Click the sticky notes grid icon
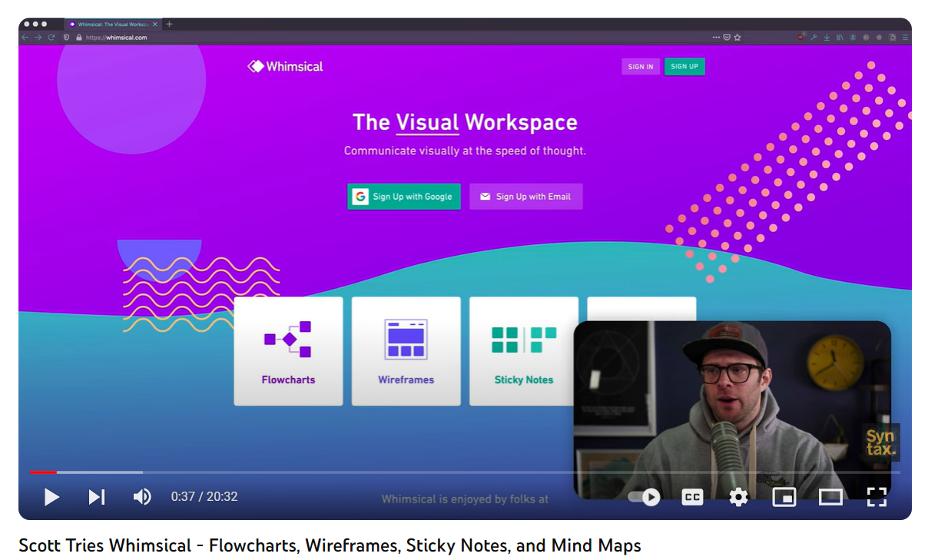 (524, 339)
